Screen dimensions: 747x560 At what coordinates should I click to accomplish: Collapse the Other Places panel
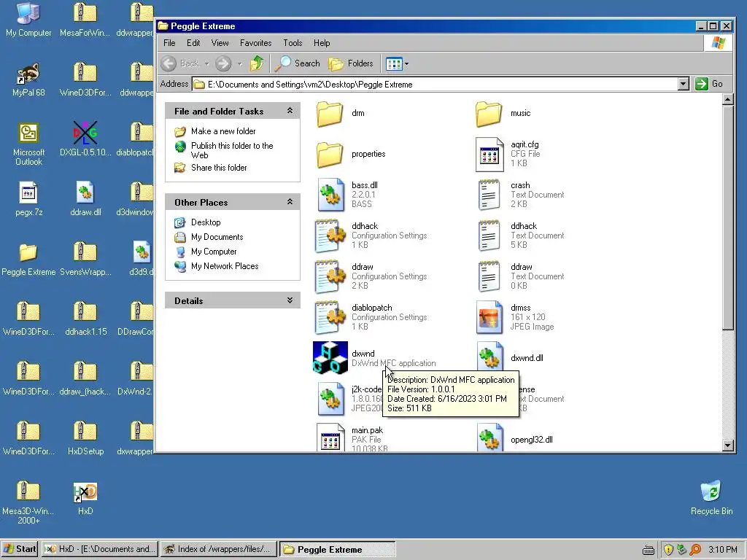pos(290,202)
